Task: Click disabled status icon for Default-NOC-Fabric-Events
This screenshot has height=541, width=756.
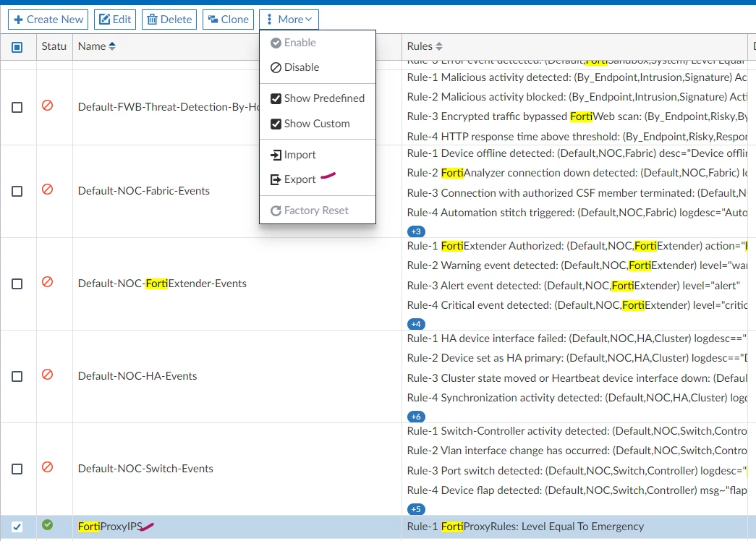Action: click(x=47, y=189)
